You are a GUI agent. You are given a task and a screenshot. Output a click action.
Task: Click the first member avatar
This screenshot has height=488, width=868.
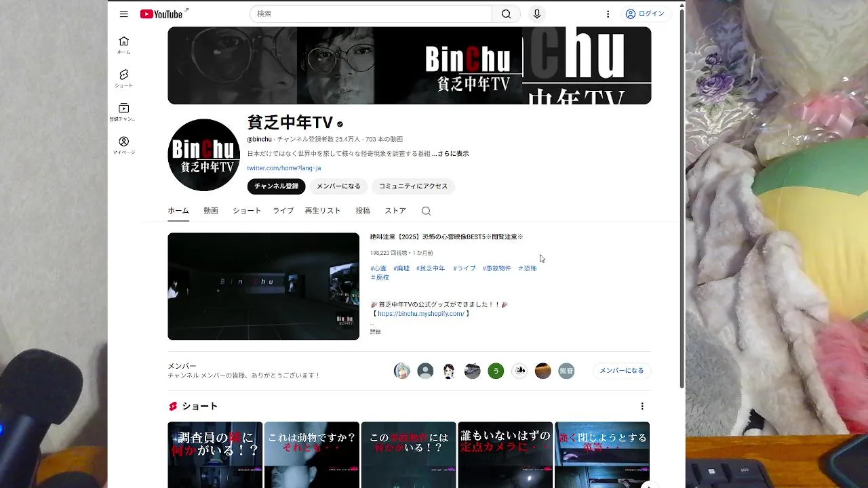point(402,371)
